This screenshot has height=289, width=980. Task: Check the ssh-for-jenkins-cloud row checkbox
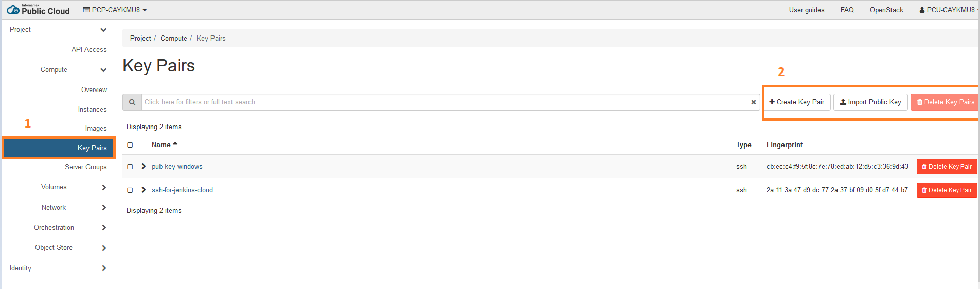pyautogui.click(x=130, y=190)
